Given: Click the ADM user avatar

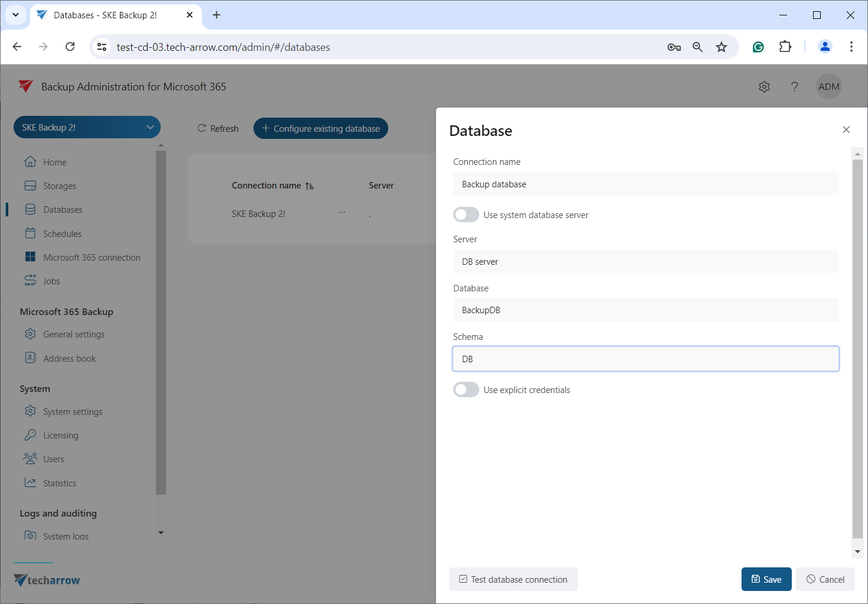Looking at the screenshot, I should pyautogui.click(x=828, y=87).
